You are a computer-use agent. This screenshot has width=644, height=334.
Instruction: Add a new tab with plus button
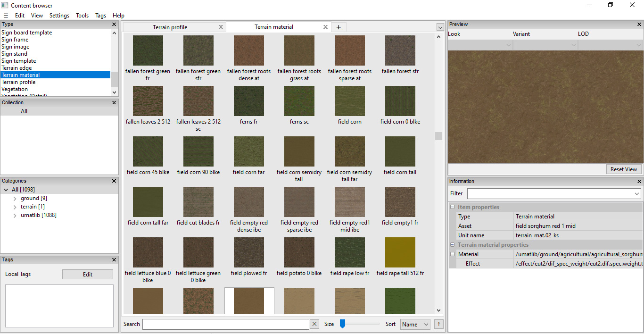point(339,27)
